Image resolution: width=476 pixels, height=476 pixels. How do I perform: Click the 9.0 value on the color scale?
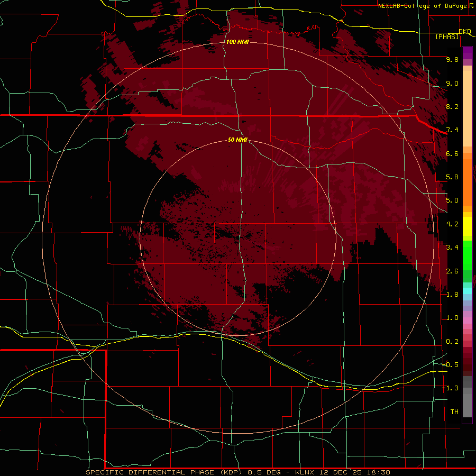pyautogui.click(x=452, y=83)
